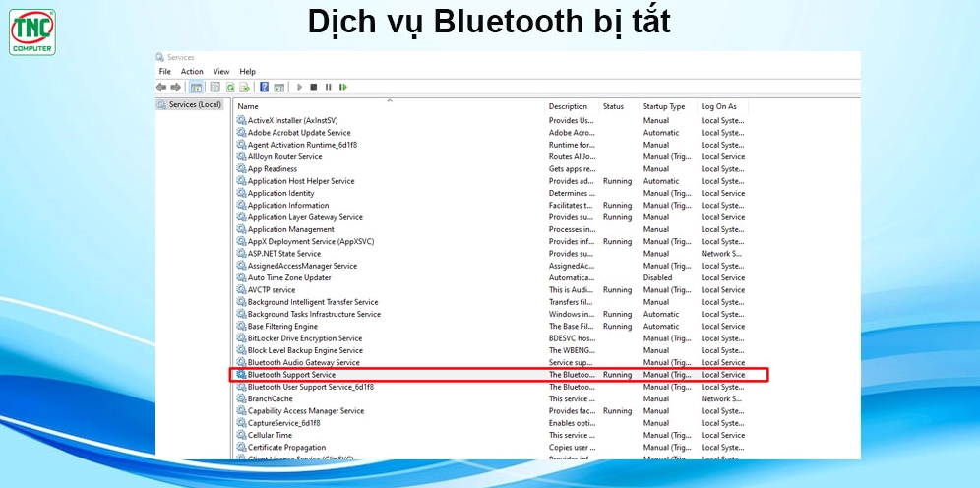Click gear icon beside ASP.NET State Service

(x=241, y=254)
